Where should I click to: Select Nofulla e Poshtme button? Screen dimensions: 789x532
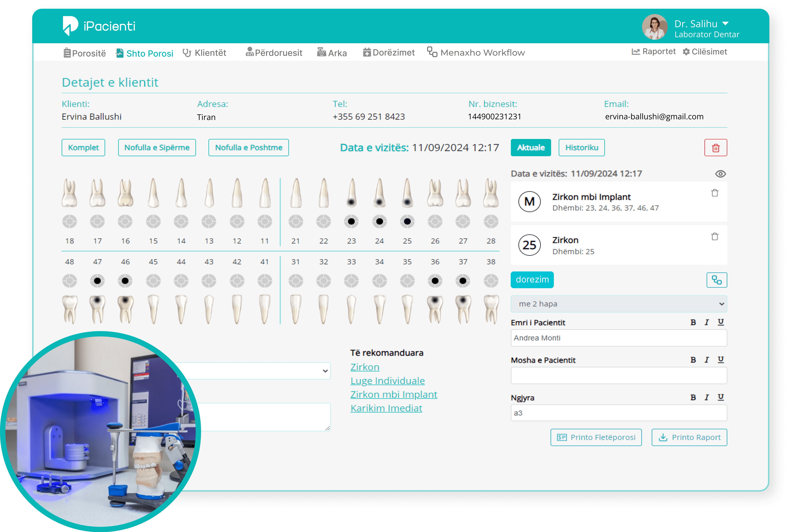249,148
